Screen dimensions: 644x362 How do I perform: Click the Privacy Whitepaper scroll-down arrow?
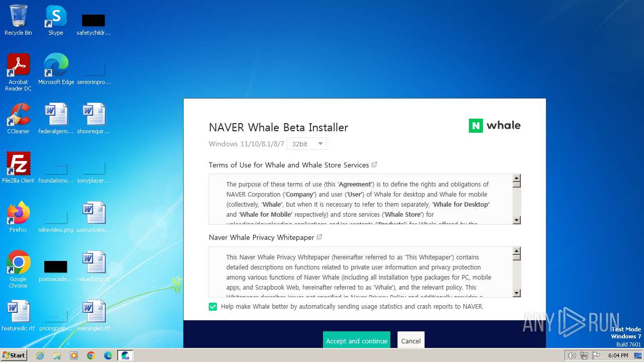tap(517, 293)
